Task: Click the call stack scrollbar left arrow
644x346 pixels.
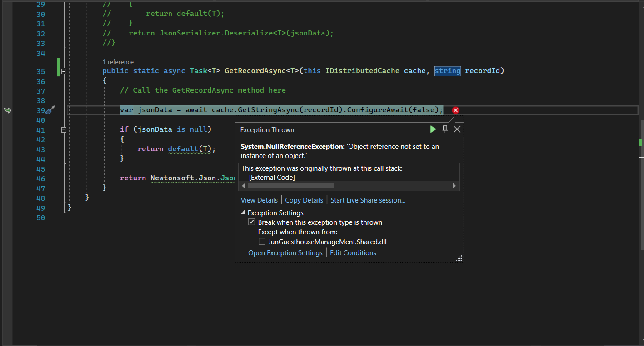Action: pyautogui.click(x=244, y=186)
